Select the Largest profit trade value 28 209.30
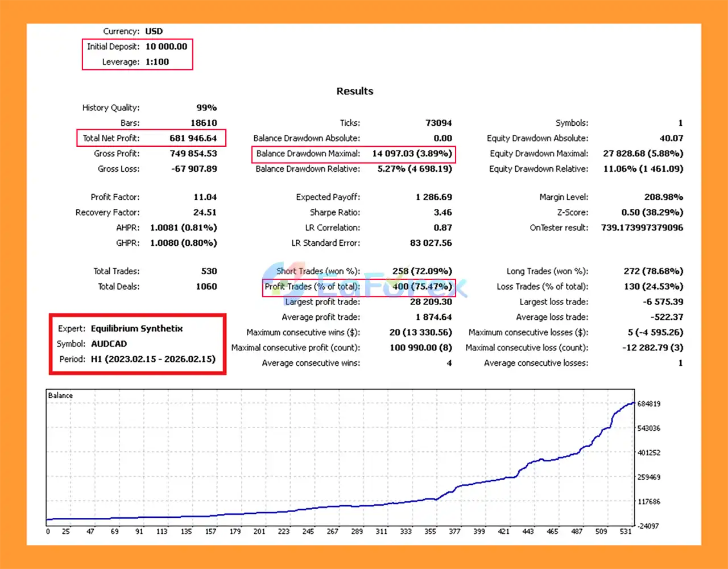Image resolution: width=728 pixels, height=569 pixels. tap(431, 302)
